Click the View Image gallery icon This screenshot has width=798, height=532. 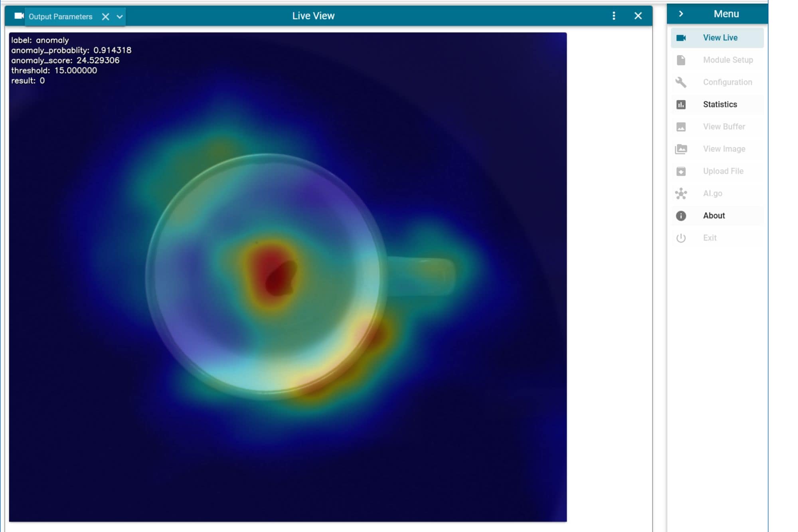click(681, 149)
